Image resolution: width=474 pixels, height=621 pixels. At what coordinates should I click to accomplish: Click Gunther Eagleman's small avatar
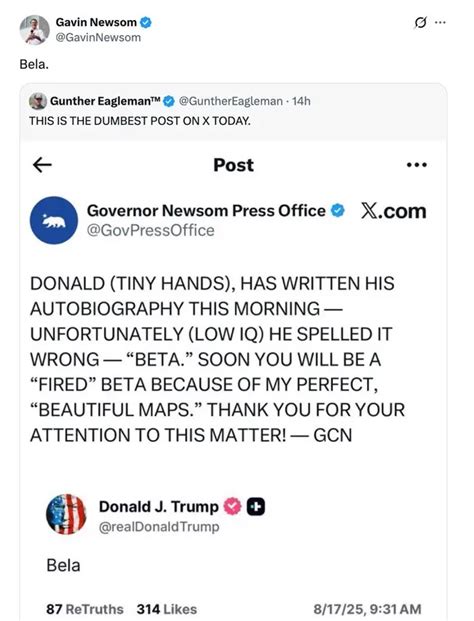38,101
